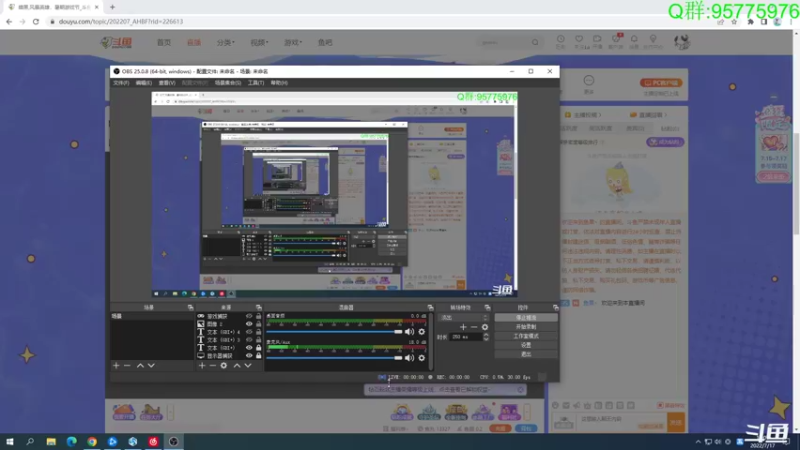Toggle the lock on the 游戏捕获 source
This screenshot has width=800, height=450.
[x=259, y=316]
